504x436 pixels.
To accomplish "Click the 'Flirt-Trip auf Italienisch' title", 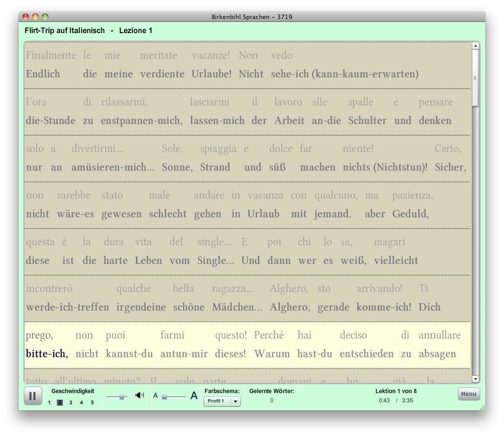I will [65, 31].
